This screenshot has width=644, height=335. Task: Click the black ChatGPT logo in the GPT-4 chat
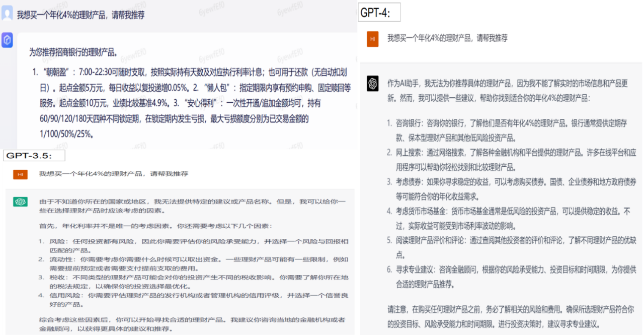[373, 83]
